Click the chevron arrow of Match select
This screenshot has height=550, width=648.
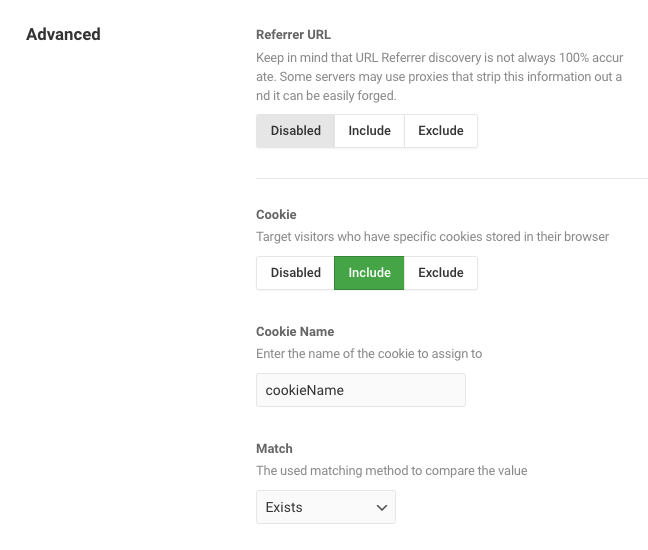click(382, 507)
